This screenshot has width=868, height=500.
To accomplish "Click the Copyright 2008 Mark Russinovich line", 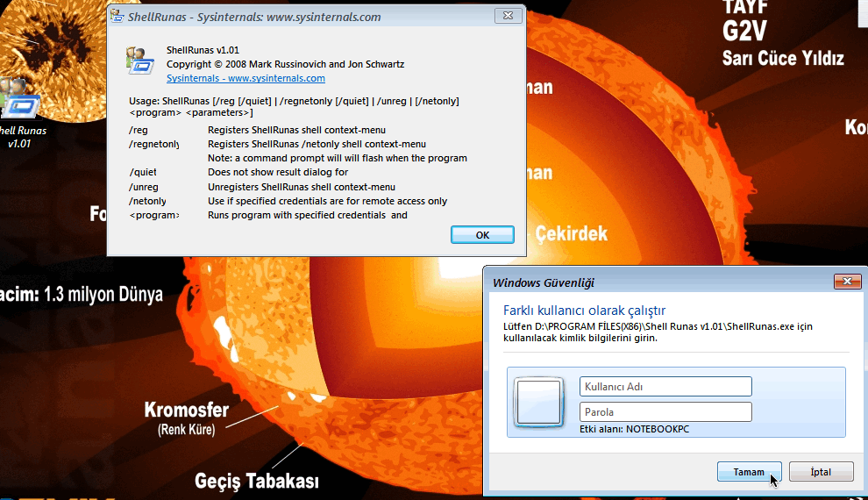I will (285, 64).
